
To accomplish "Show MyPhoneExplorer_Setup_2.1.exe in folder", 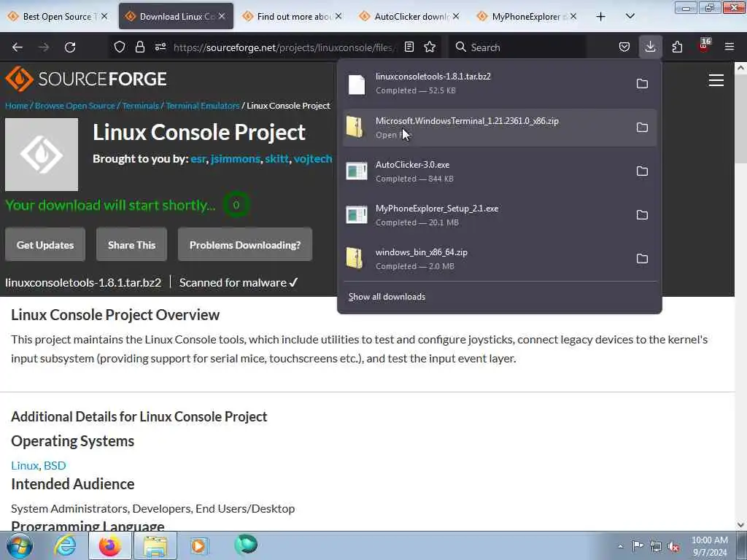I will tap(642, 215).
